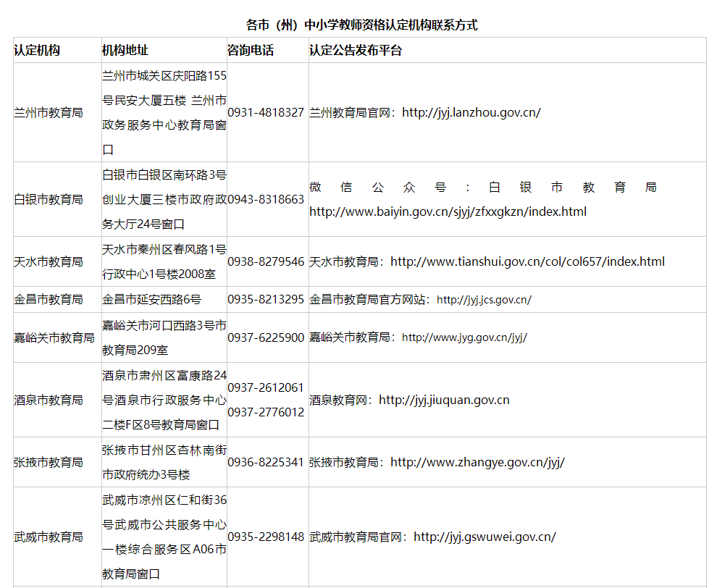The height and width of the screenshot is (588, 722).
Task: Open the www.zhangye.gov.cn/jyj/ link
Action: [477, 462]
